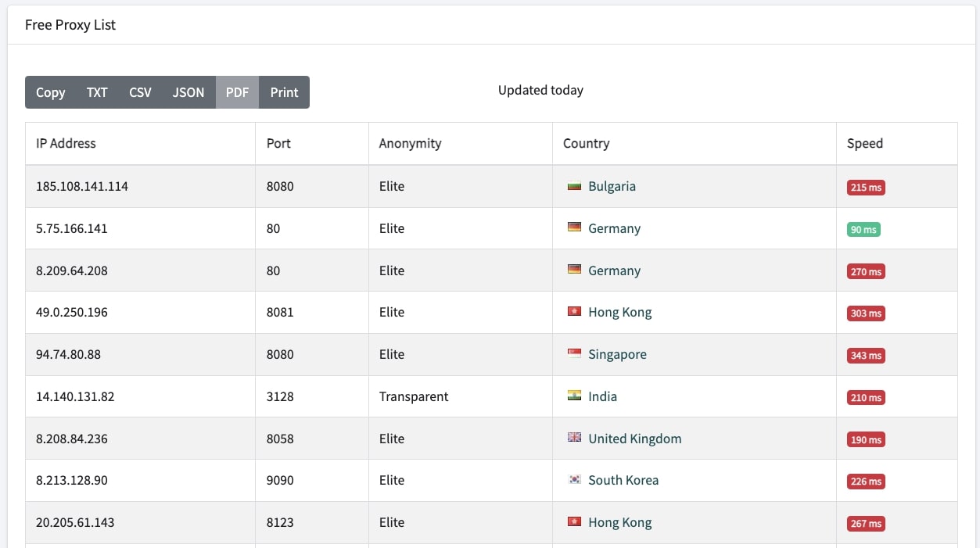Export the proxy list as PDF

(x=237, y=92)
